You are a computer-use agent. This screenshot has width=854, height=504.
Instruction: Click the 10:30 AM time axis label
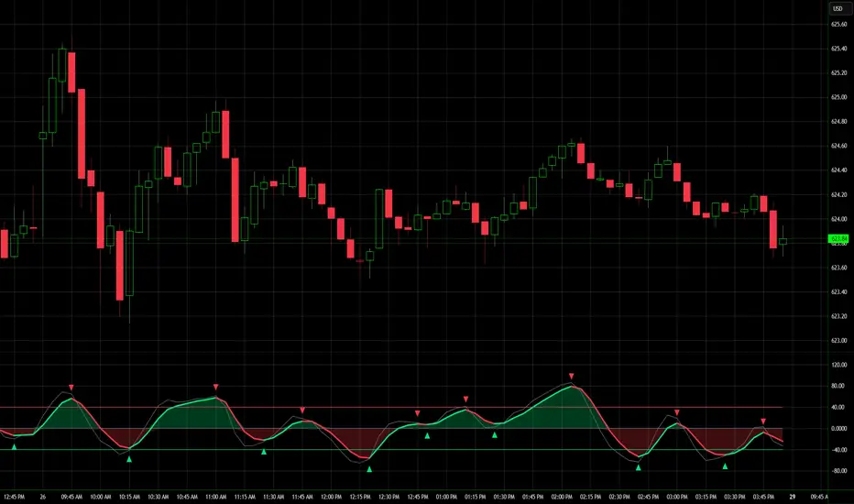tap(158, 497)
